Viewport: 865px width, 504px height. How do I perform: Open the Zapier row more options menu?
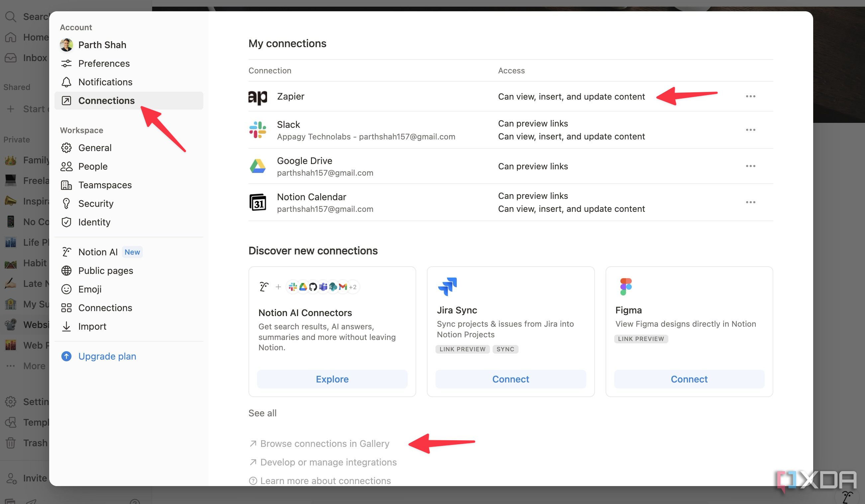750,96
